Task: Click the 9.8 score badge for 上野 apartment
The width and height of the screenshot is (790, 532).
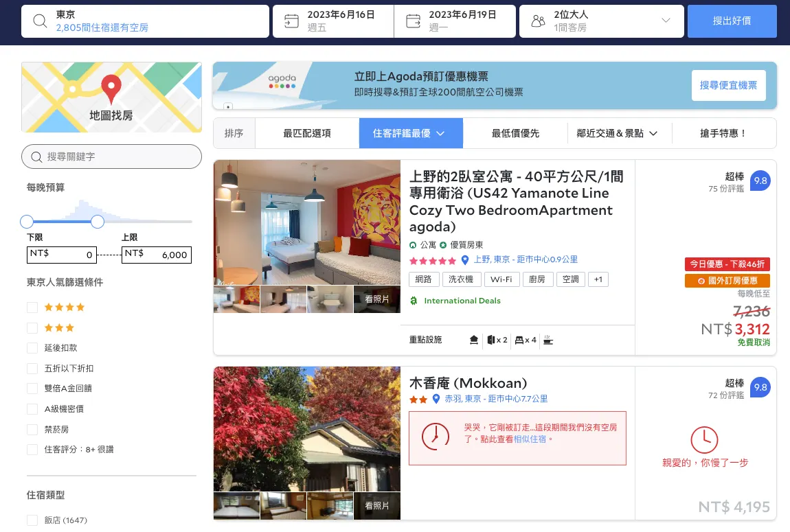Action: click(760, 181)
